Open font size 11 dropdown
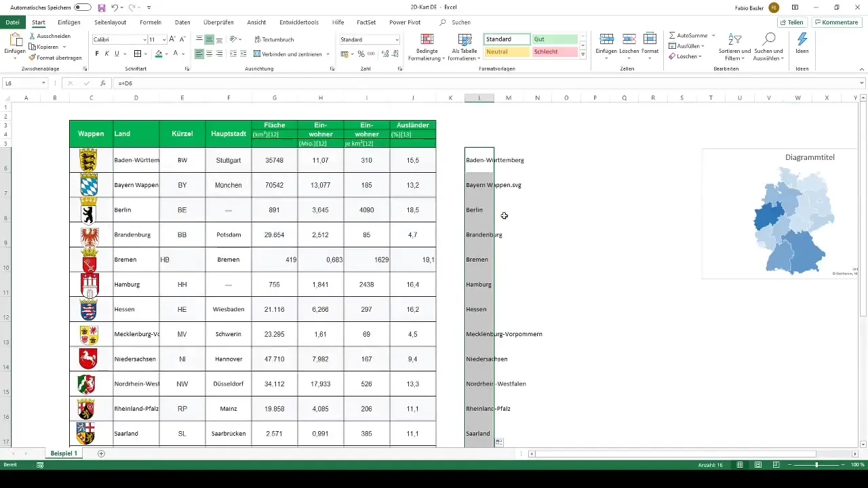Screen dimensions: 868x488 [163, 39]
